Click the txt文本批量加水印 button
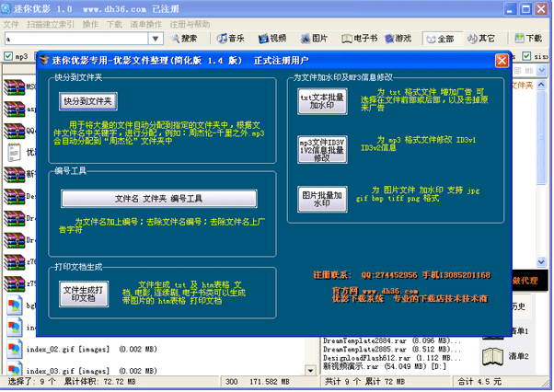Viewport: 554px width, 392px height. pyautogui.click(x=322, y=101)
